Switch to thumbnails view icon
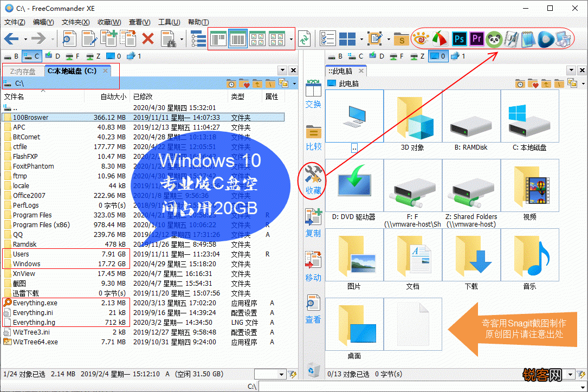 (257, 38)
